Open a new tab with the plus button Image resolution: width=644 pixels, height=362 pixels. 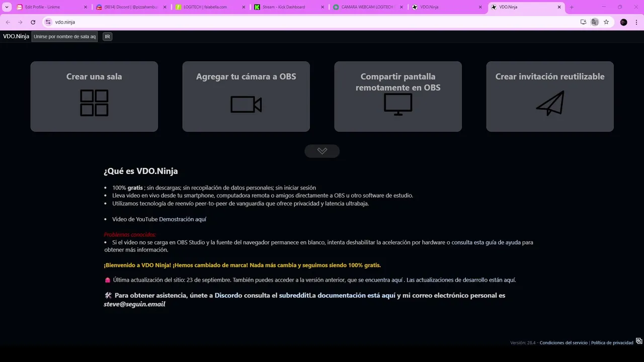[x=572, y=7]
